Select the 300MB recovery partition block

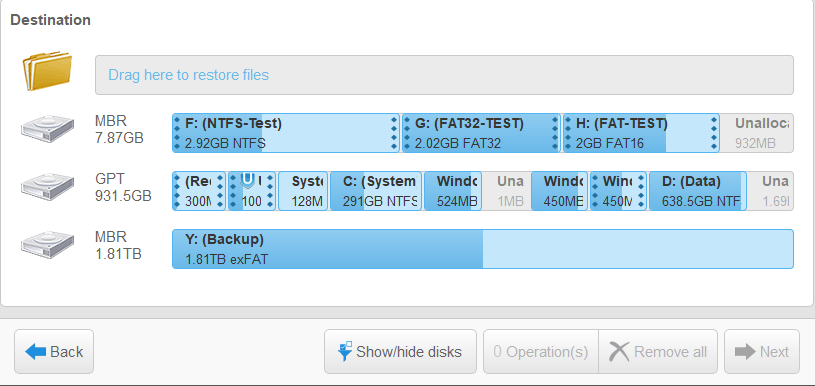(199, 191)
